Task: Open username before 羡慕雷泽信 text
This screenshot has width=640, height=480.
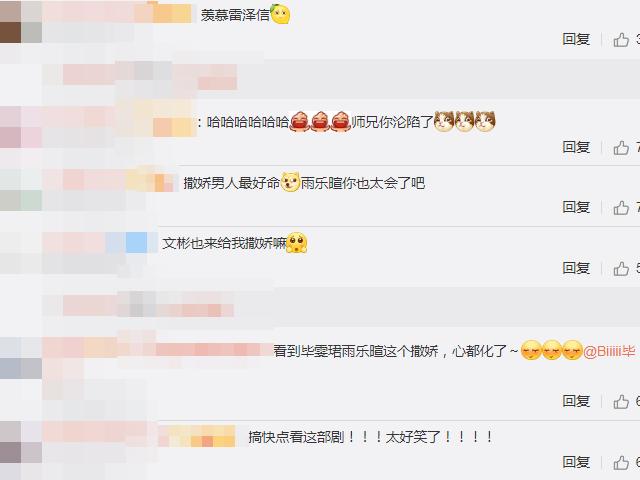Action: pyautogui.click(x=117, y=13)
